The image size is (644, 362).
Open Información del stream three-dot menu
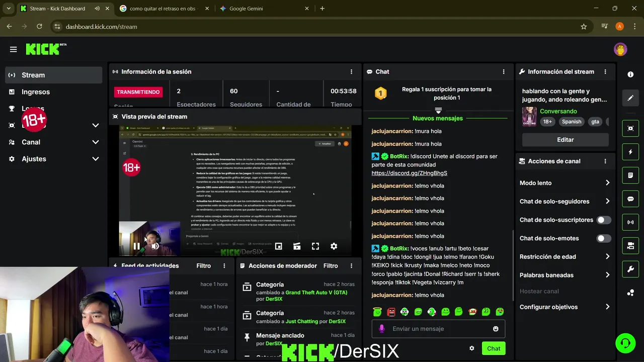[x=605, y=72]
